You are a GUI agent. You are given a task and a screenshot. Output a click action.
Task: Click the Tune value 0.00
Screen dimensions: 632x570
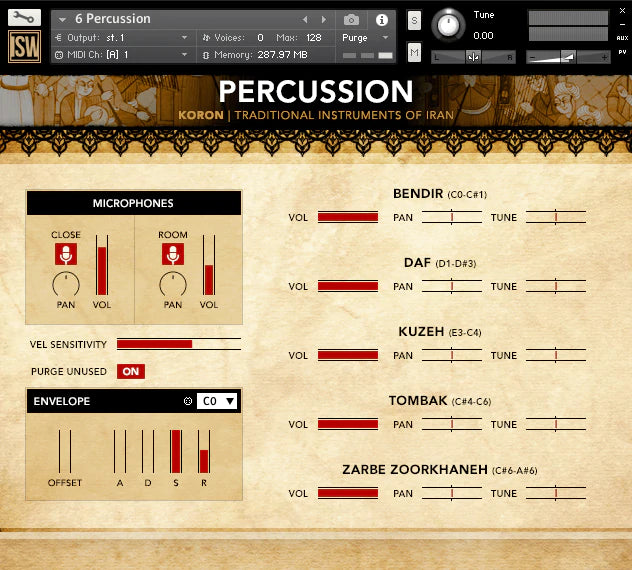point(483,36)
